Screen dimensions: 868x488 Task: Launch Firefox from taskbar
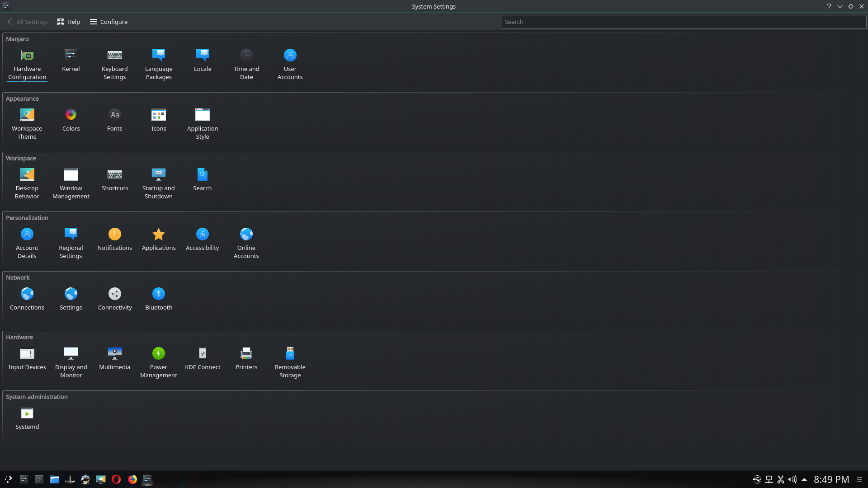(132, 479)
